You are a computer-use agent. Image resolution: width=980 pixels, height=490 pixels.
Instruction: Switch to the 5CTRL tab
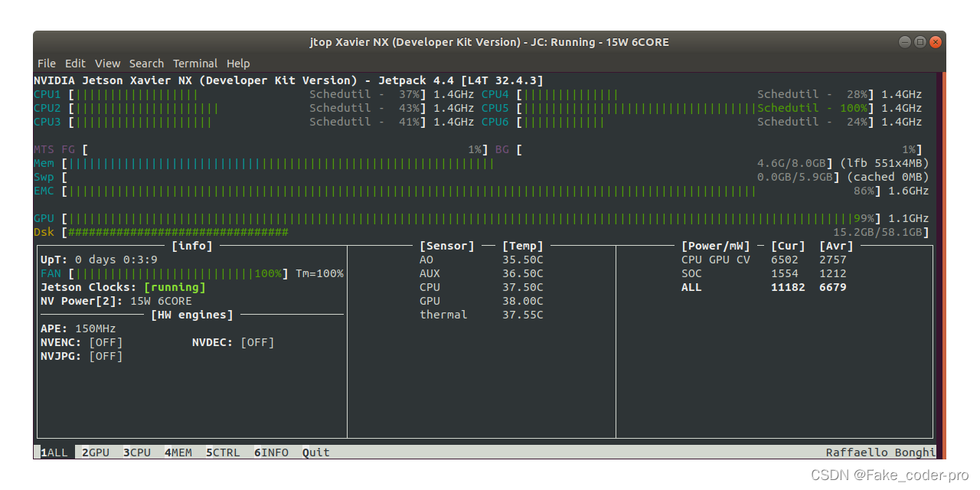pyautogui.click(x=223, y=452)
